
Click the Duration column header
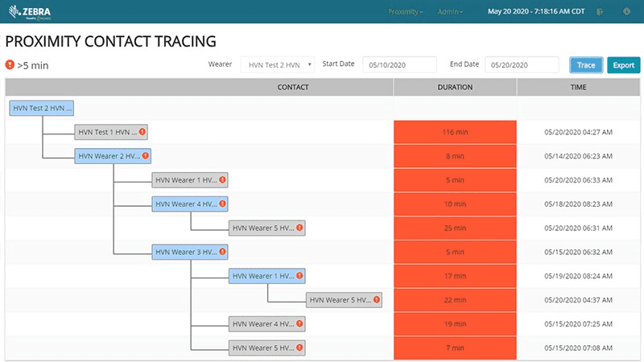click(455, 87)
